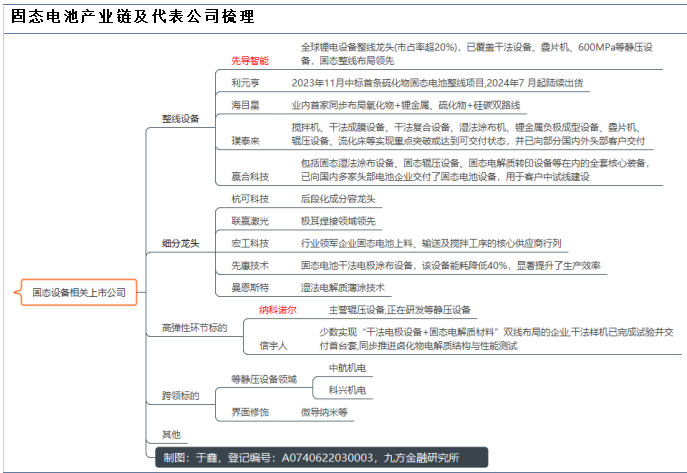Click the 信宇人 description starting 少数实现
The image size is (687, 473).
(496, 339)
